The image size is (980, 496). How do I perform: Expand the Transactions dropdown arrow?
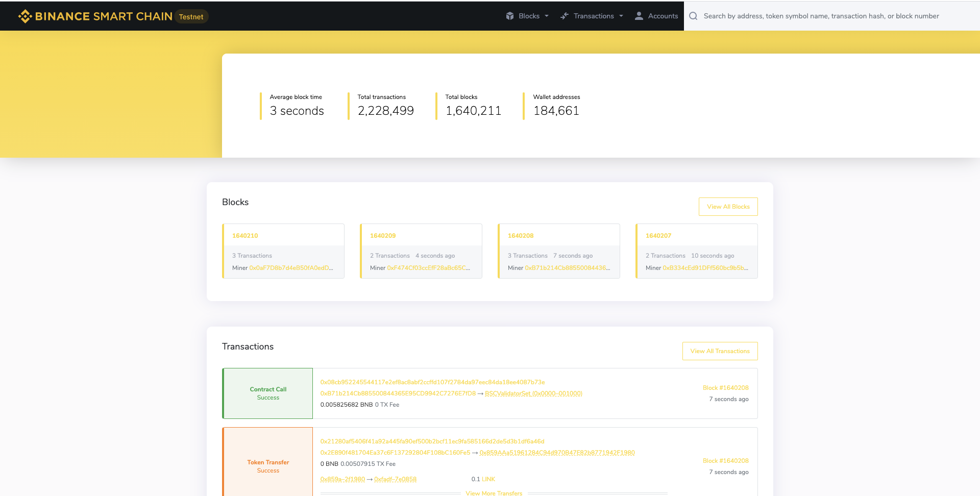(621, 16)
